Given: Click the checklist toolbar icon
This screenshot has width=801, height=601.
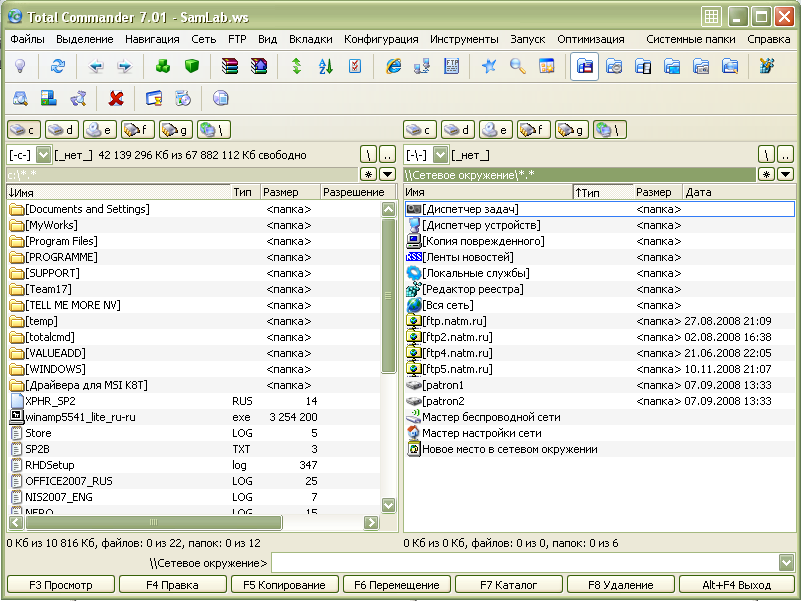Looking at the screenshot, I should point(355,66).
